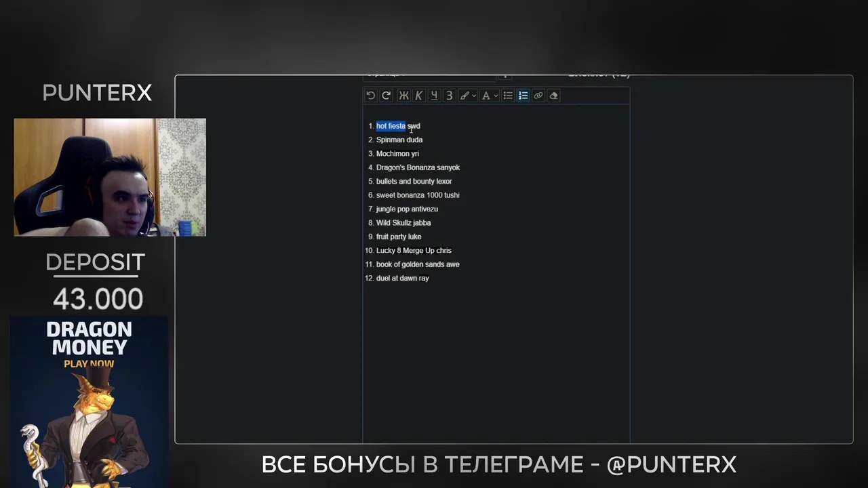Toggle the active numbered list button
Viewport: 868px width, 488px height.
pyautogui.click(x=523, y=96)
